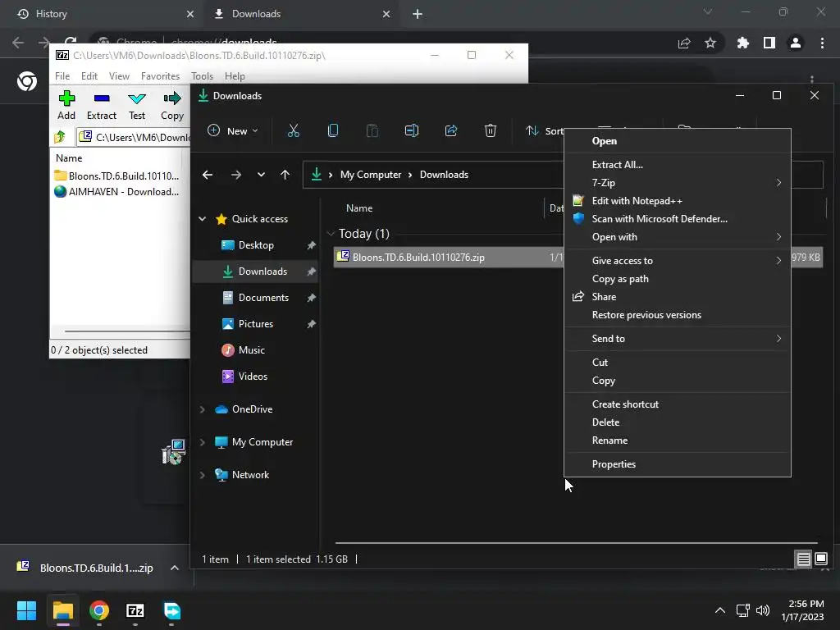Viewport: 840px width, 630px height.
Task: Click 7-Zip up one folder icon
Action: pos(60,137)
